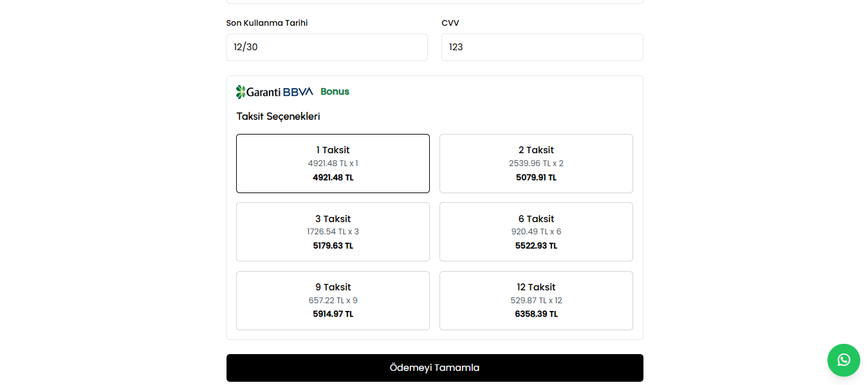Click the green Bonus card logo

pos(335,91)
